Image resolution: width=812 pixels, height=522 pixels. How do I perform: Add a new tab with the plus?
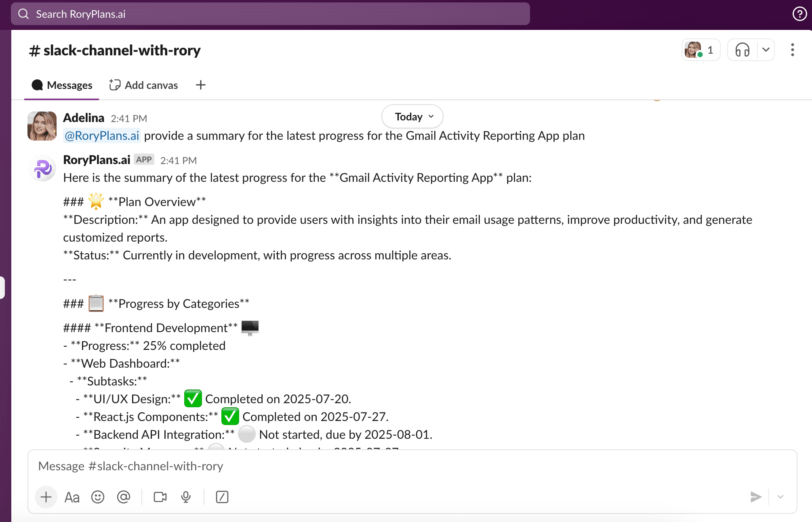click(x=200, y=85)
